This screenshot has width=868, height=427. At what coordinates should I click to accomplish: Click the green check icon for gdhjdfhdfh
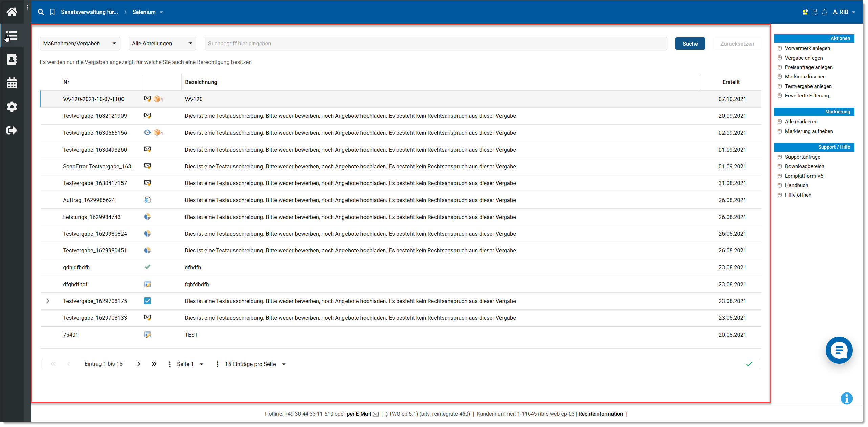pos(147,267)
